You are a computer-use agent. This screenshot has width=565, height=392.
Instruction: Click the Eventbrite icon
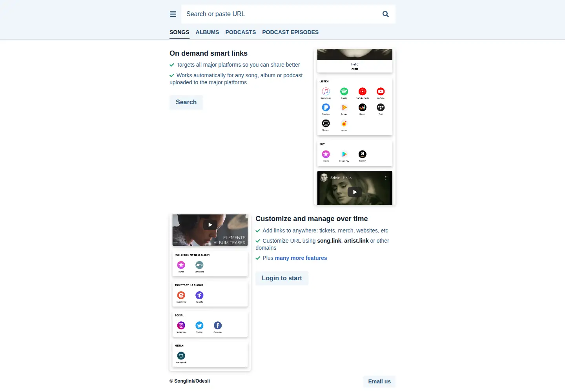pyautogui.click(x=181, y=295)
